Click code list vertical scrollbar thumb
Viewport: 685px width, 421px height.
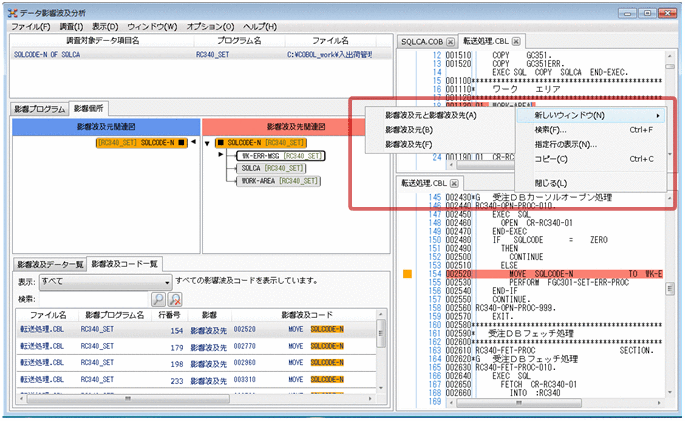click(381, 333)
